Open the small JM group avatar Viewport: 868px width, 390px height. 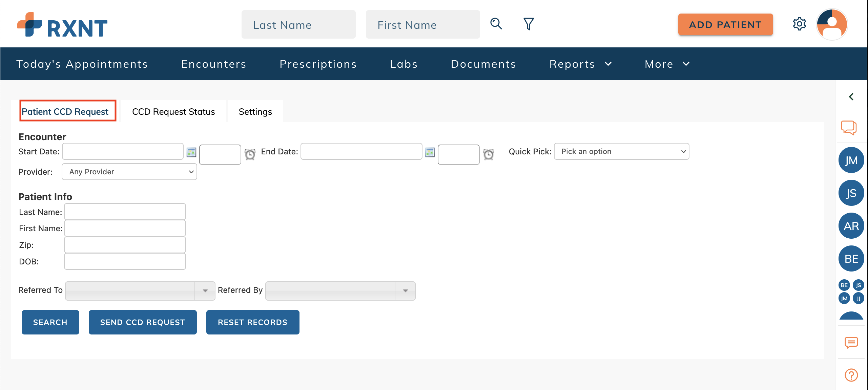click(844, 298)
